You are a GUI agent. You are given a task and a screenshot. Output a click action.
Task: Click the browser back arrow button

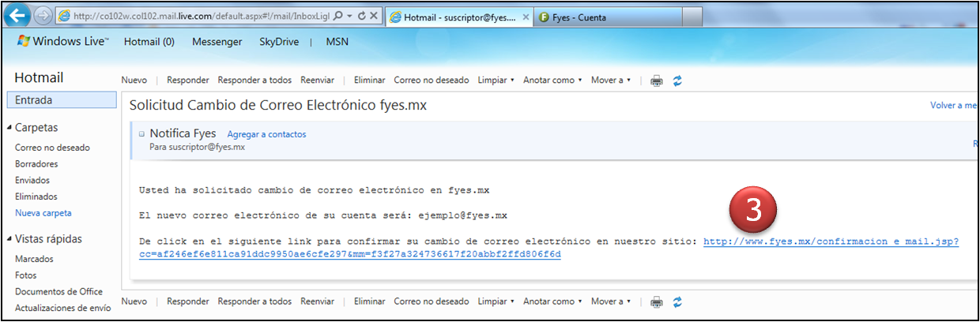(x=19, y=15)
